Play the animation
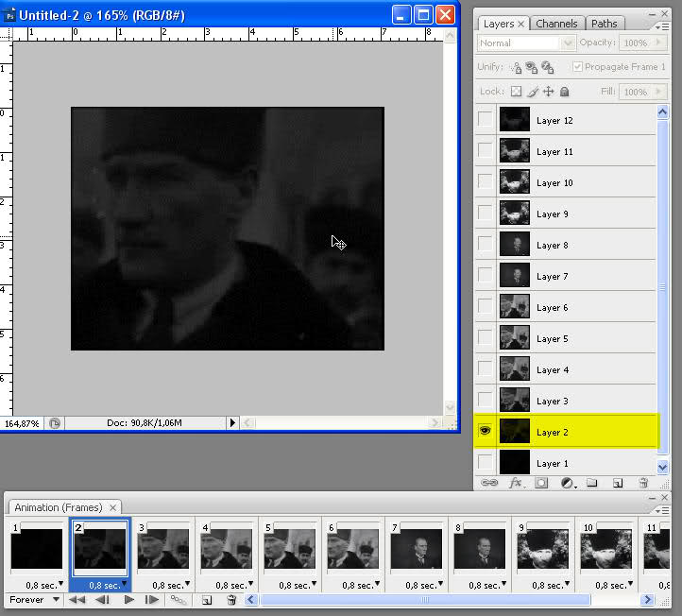Image resolution: width=682 pixels, height=616 pixels. point(128,600)
